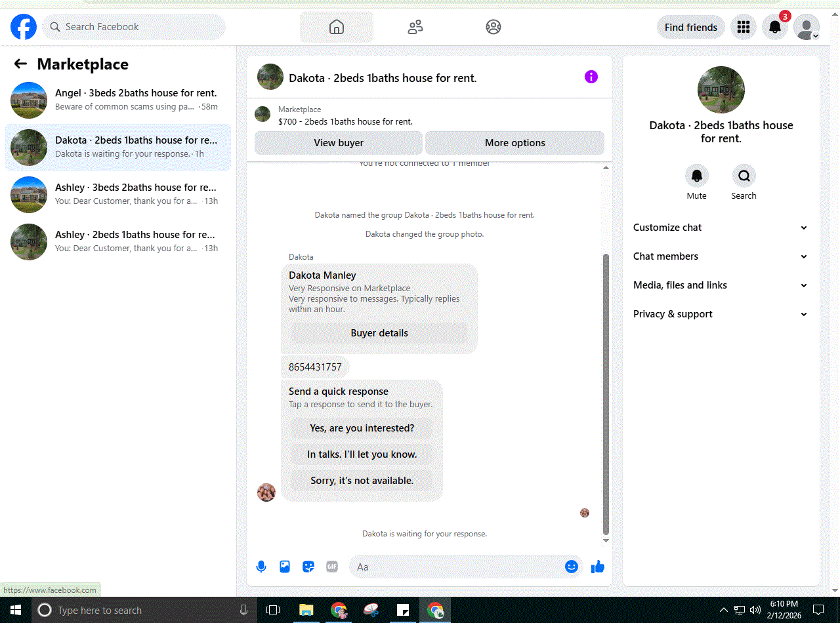Launch File Explorer from the taskbar
Screen dimensions: 840x623
click(x=306, y=610)
